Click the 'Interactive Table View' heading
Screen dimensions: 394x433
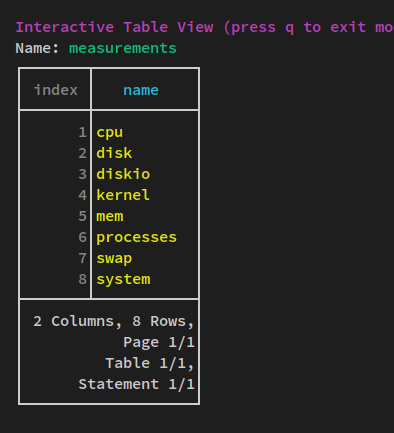click(114, 27)
